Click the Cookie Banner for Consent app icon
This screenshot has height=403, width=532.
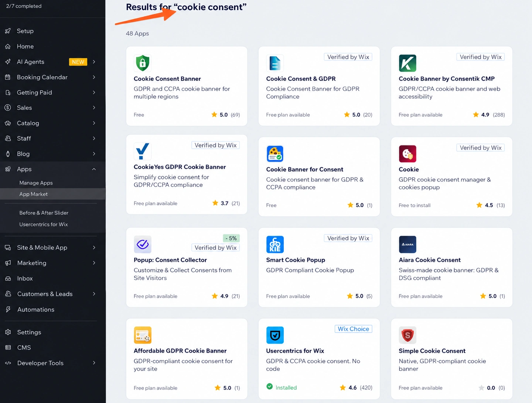(x=275, y=154)
